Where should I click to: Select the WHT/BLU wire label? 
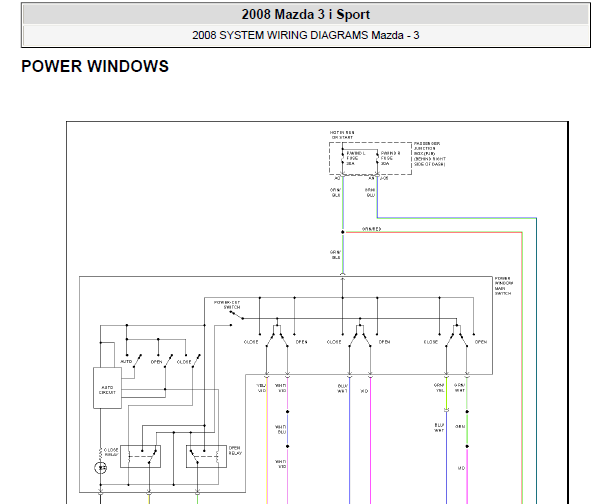tap(281, 429)
